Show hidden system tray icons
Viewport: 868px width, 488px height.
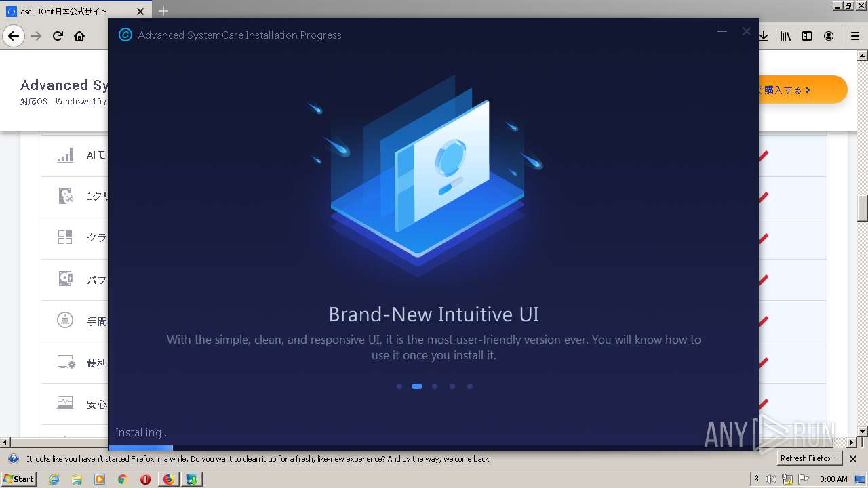756,479
